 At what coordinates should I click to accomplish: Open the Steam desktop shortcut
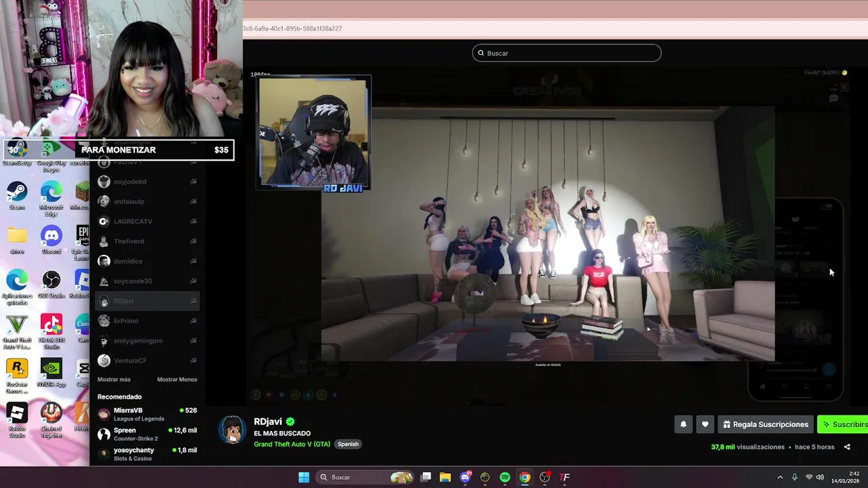point(17,196)
